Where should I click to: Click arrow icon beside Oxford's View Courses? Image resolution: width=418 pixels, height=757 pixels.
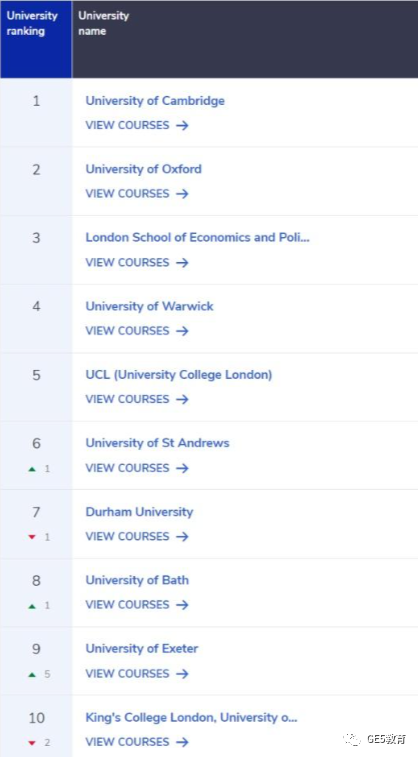182,194
